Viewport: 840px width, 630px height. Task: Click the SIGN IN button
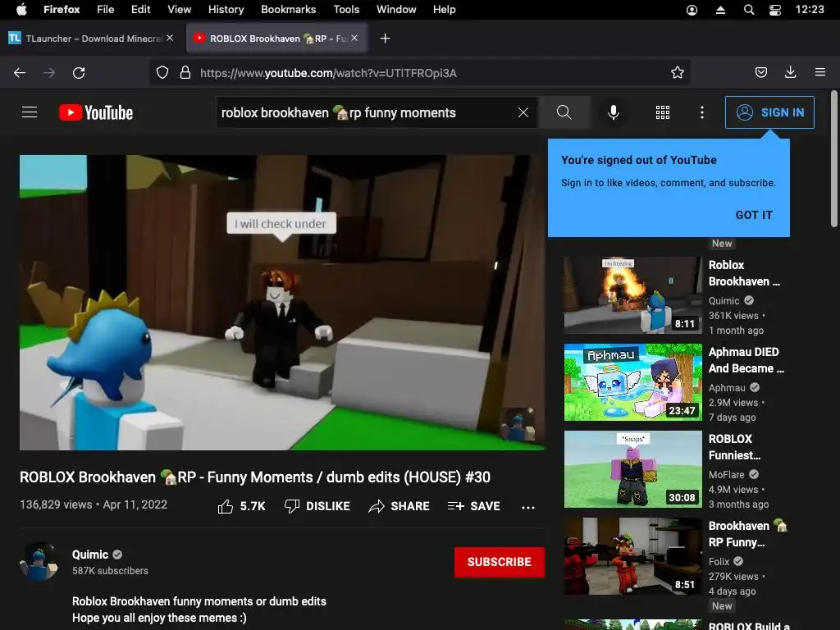(769, 112)
